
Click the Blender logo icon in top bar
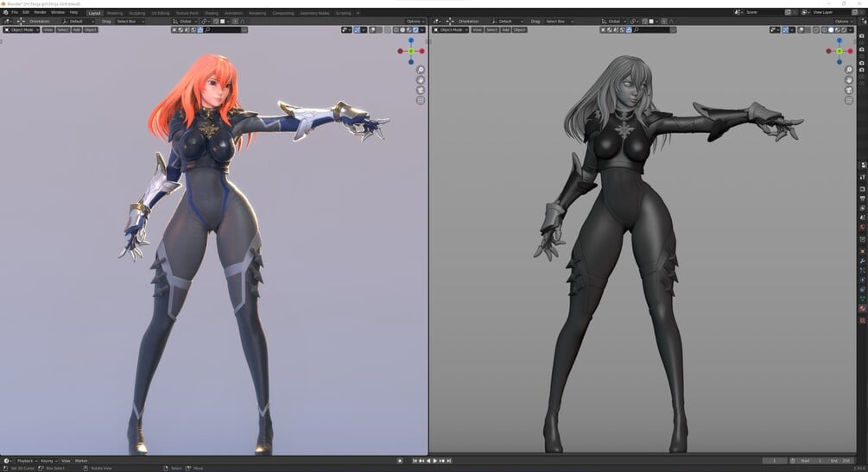(5, 12)
